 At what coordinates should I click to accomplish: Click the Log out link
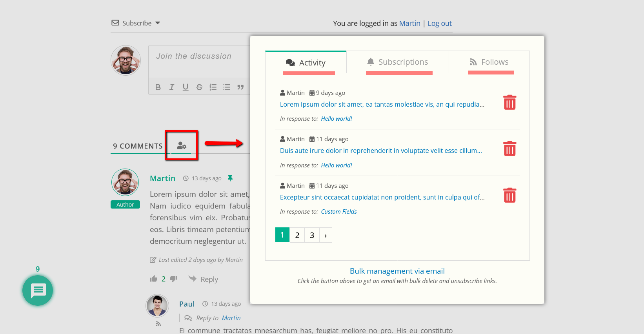point(439,23)
